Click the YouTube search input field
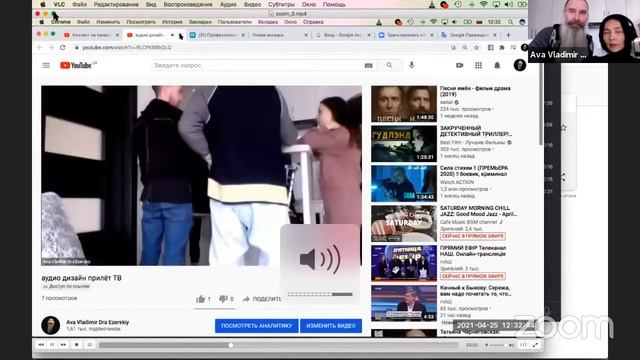 click(257, 65)
